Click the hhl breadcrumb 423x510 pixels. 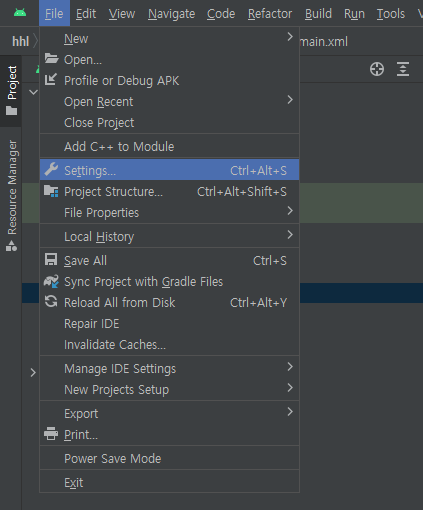21,41
